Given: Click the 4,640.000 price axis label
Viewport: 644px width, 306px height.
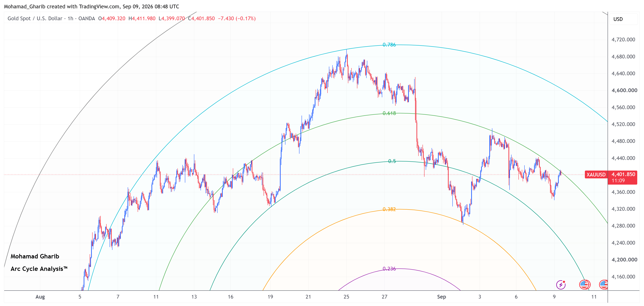Looking at the screenshot, I should pos(623,73).
